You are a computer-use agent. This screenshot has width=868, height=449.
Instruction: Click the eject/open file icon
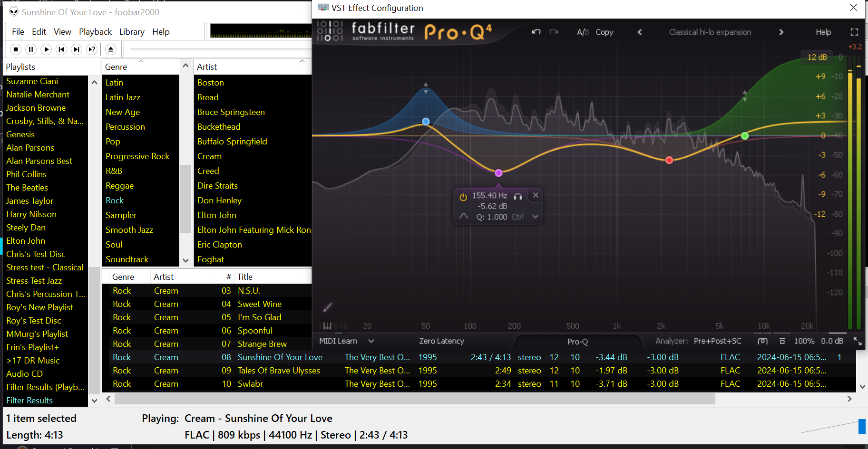coord(111,49)
